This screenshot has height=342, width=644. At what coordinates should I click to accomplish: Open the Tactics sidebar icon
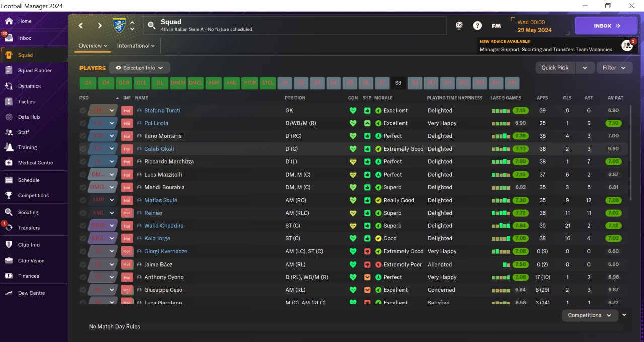(9, 102)
